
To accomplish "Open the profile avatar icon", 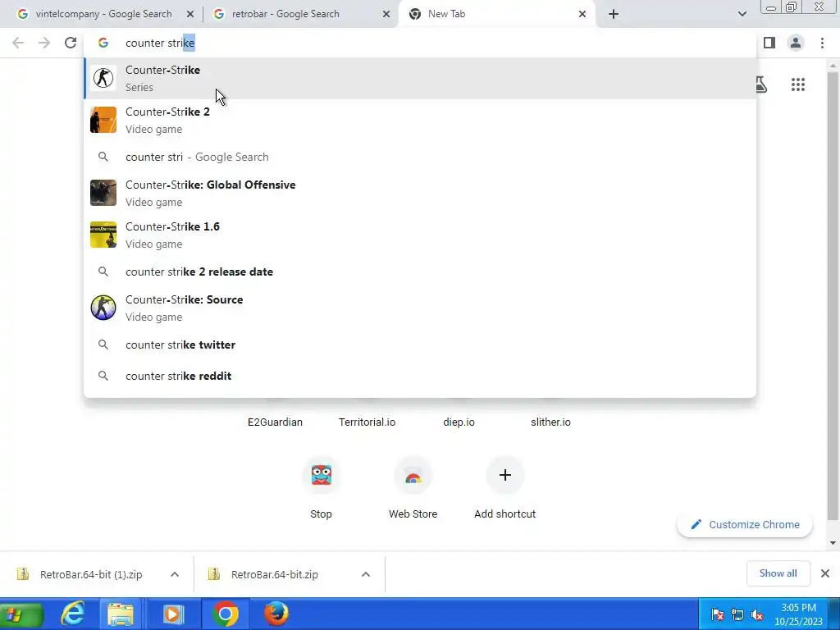I will pyautogui.click(x=796, y=43).
